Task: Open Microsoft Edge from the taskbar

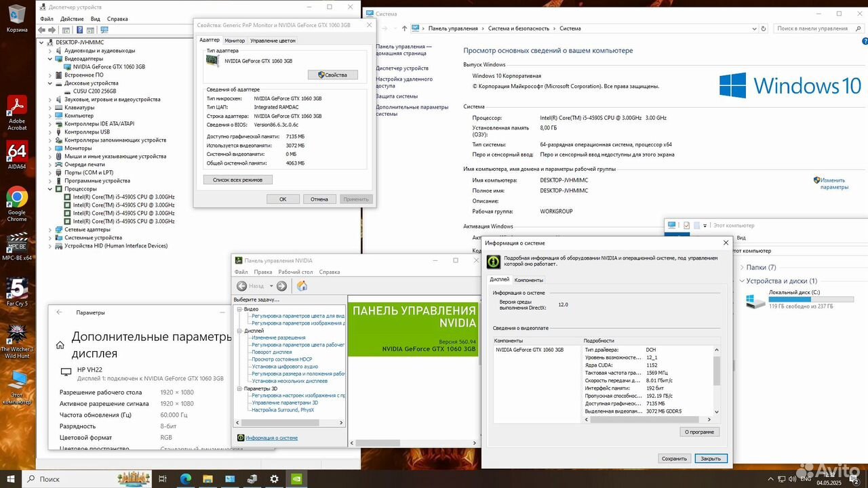Action: tap(185, 479)
